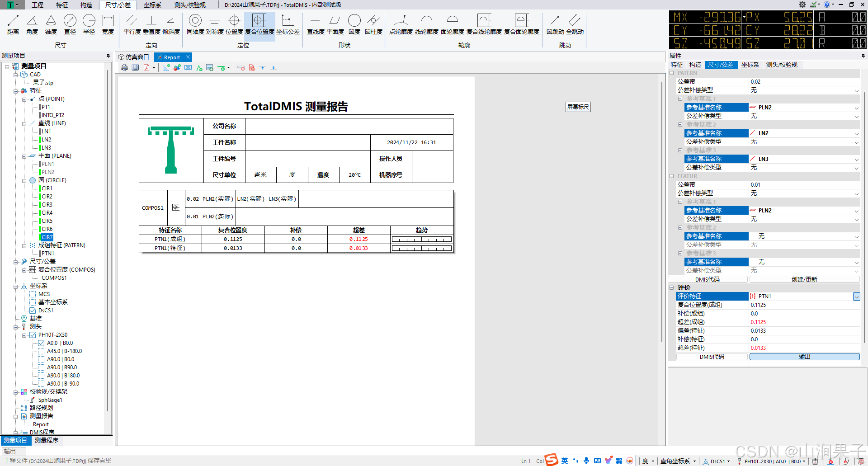
Task: Open the 特征 ribbon tab
Action: [62, 5]
